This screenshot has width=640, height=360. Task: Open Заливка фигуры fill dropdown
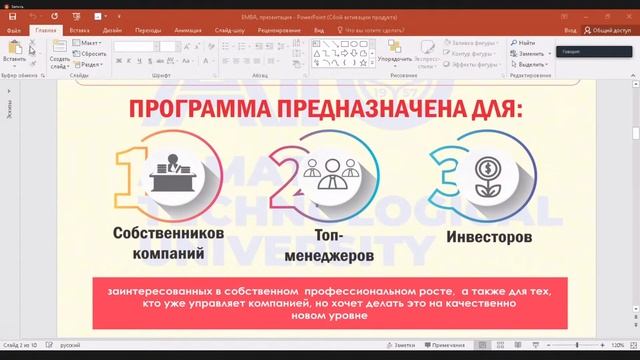[x=471, y=43]
